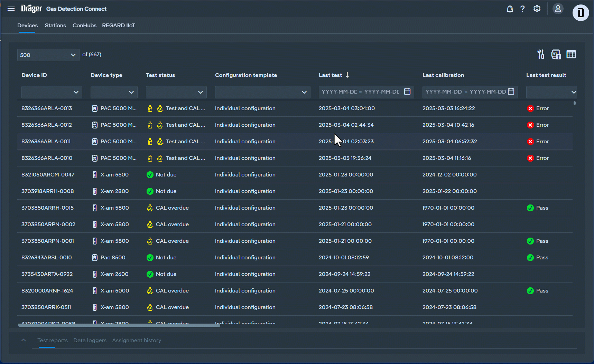Screen dimensions: 594x364
Task: Click last calibration 2024-12-02 00:00:00
Action: tap(449, 175)
